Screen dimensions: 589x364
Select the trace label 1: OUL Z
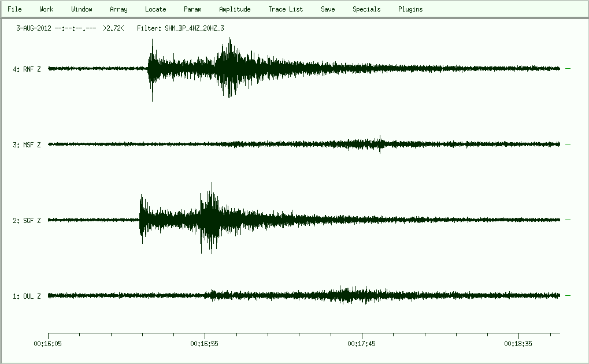coord(27,296)
